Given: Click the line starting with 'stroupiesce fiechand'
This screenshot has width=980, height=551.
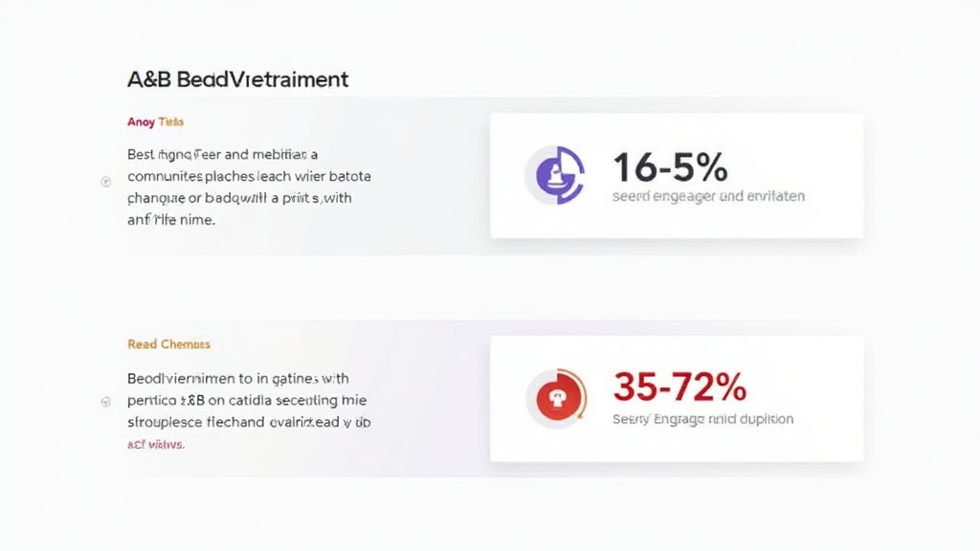Looking at the screenshot, I should tap(248, 422).
